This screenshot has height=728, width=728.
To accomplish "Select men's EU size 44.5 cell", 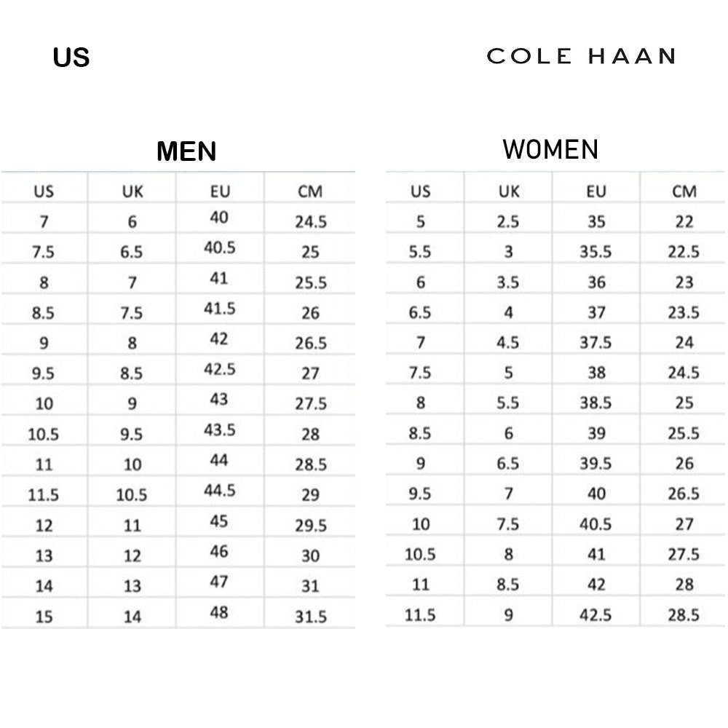I will pyautogui.click(x=219, y=490).
